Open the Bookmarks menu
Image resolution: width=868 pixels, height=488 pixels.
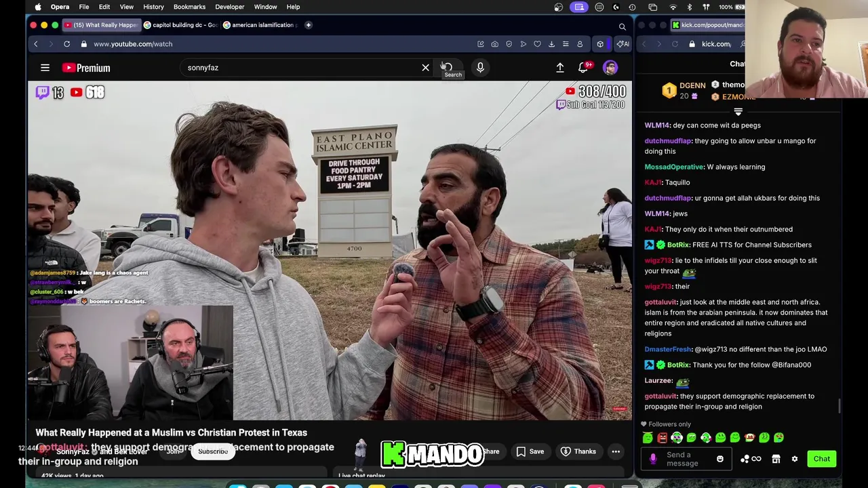click(x=189, y=7)
